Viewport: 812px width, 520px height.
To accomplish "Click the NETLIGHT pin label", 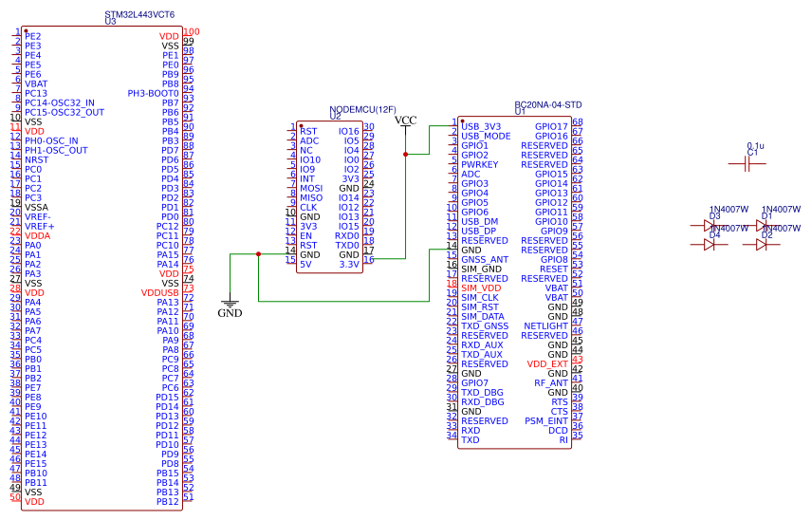I will click(545, 325).
